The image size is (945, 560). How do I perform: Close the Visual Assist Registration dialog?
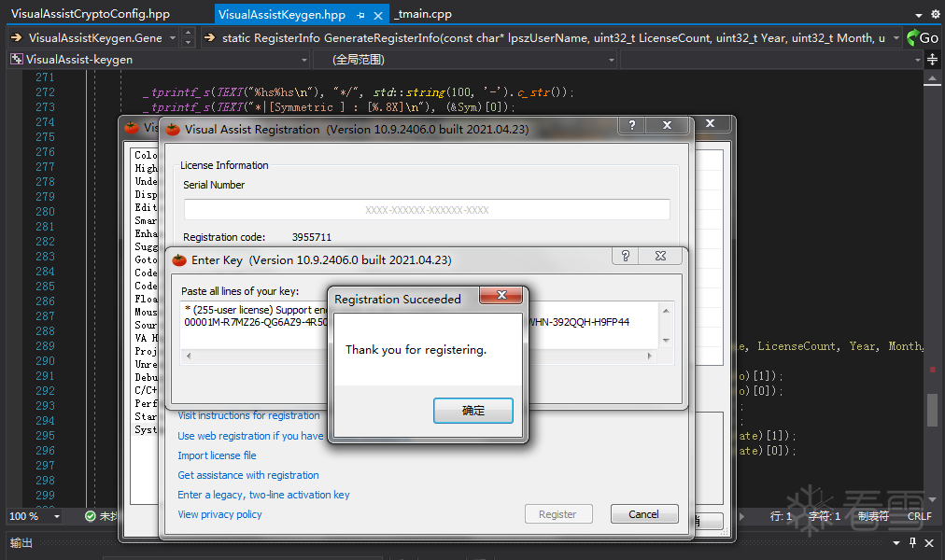click(667, 125)
